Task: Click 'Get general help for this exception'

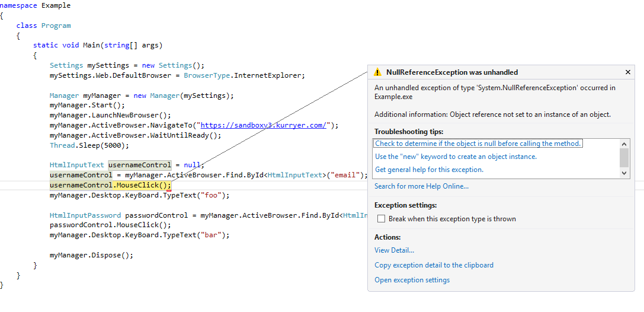Action: [429, 170]
